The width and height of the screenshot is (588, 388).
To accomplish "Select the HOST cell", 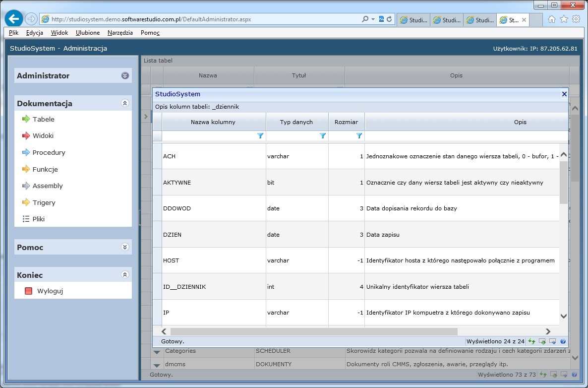I will pyautogui.click(x=214, y=260).
